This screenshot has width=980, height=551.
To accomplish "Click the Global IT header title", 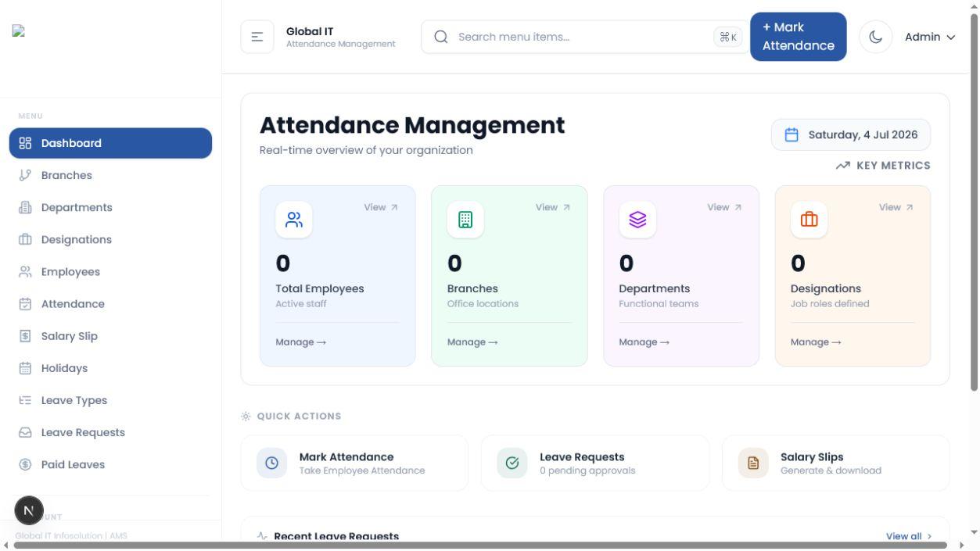I will 310,31.
